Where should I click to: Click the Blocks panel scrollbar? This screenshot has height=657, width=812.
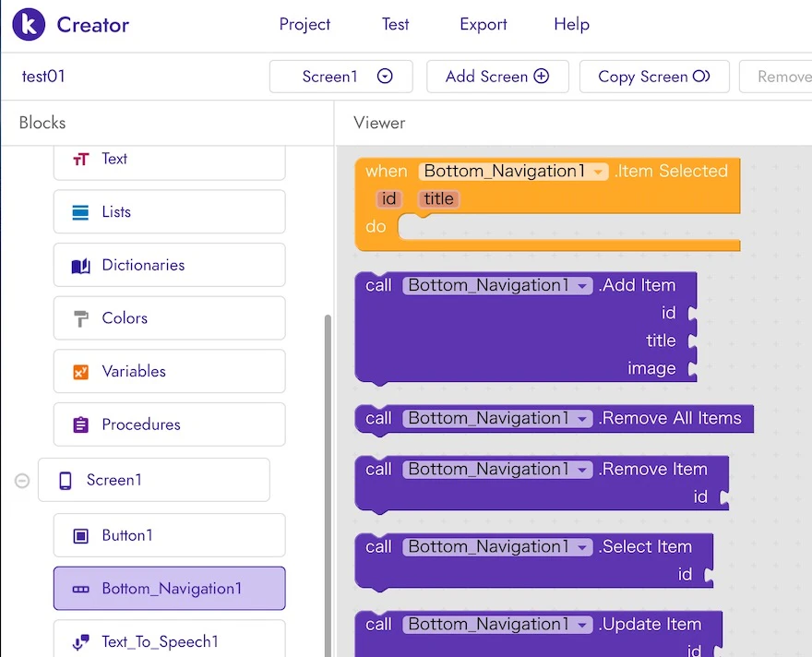pyautogui.click(x=328, y=485)
